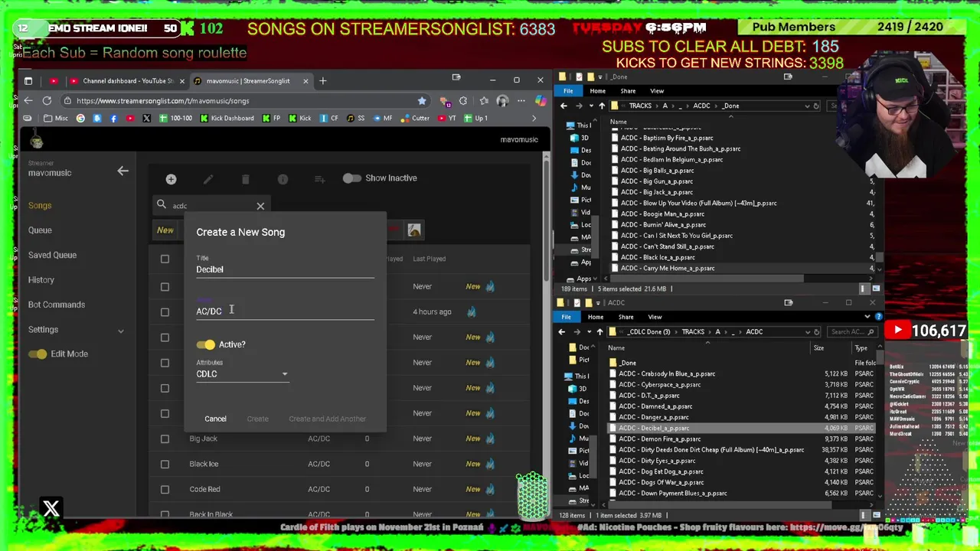Open the Kick Dashboard bookmark
This screenshot has width=980, height=551.
click(227, 119)
